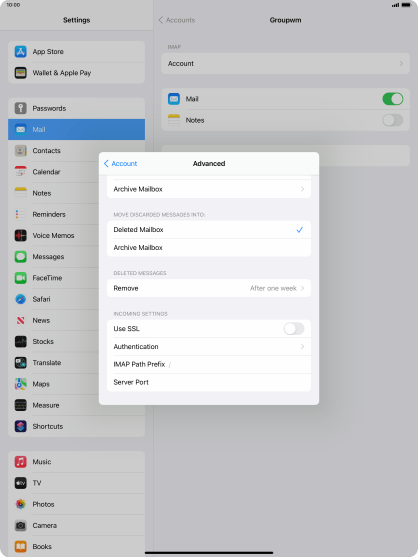Edit the Server Port field
This screenshot has height=557, width=418.
pos(209,382)
